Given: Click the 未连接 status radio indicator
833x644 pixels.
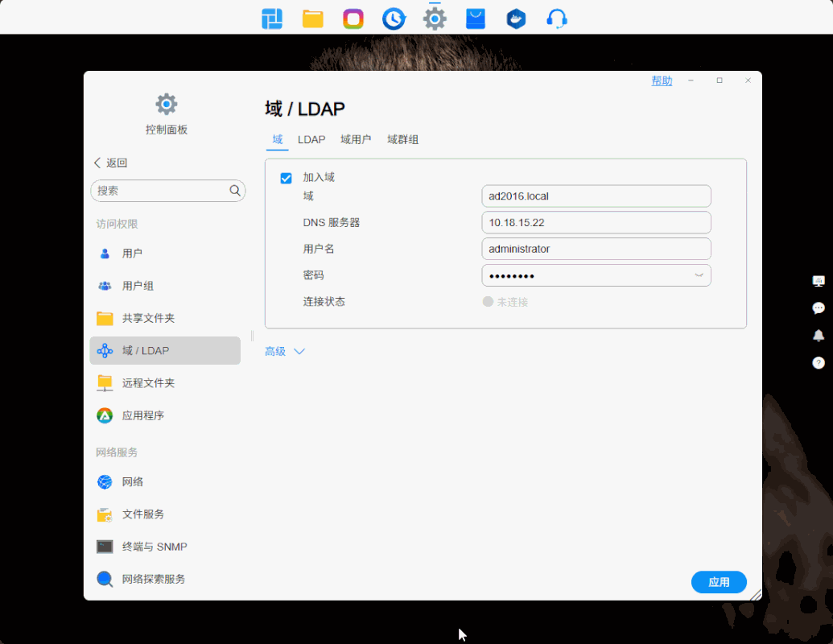Looking at the screenshot, I should tap(488, 302).
